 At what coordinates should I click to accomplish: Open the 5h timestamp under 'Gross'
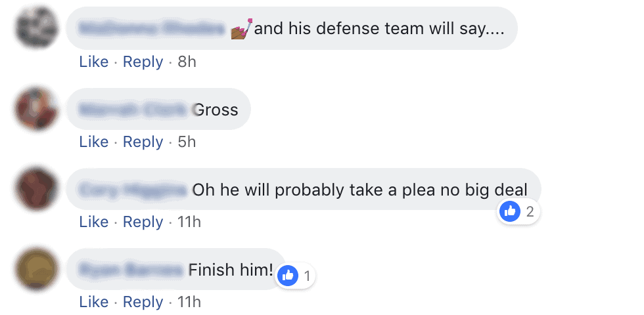[187, 142]
